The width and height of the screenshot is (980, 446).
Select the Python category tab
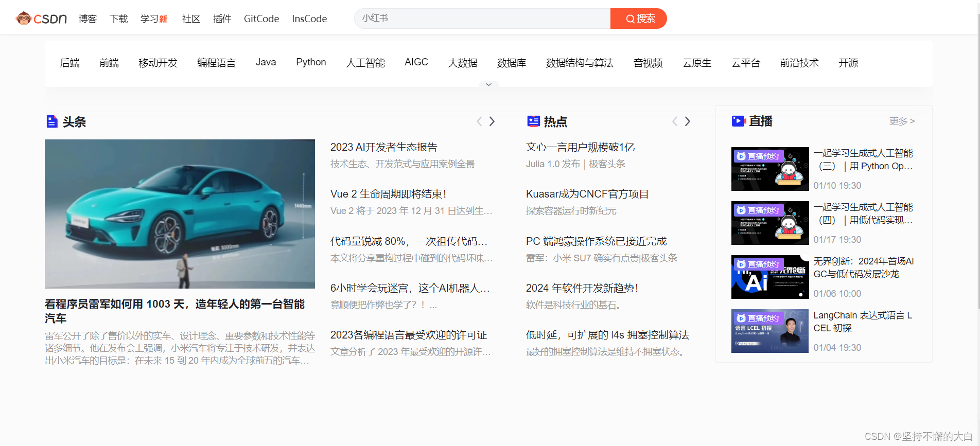(311, 62)
